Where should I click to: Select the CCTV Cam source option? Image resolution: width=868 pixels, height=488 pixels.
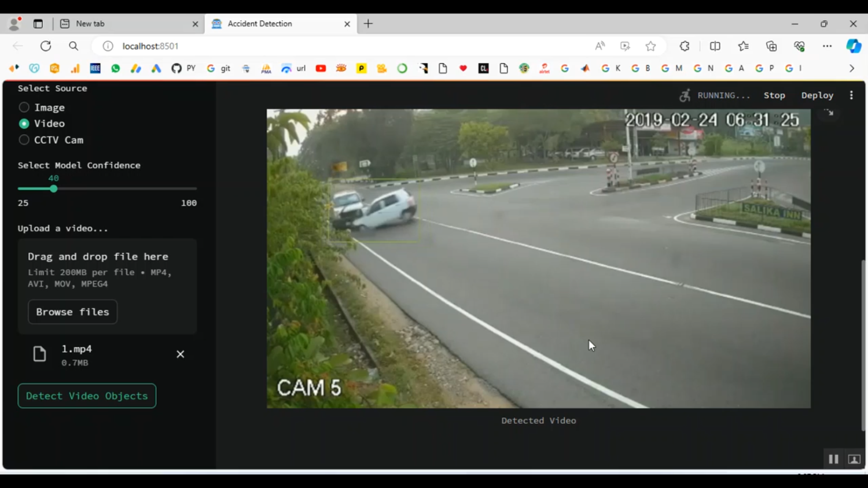pos(24,140)
